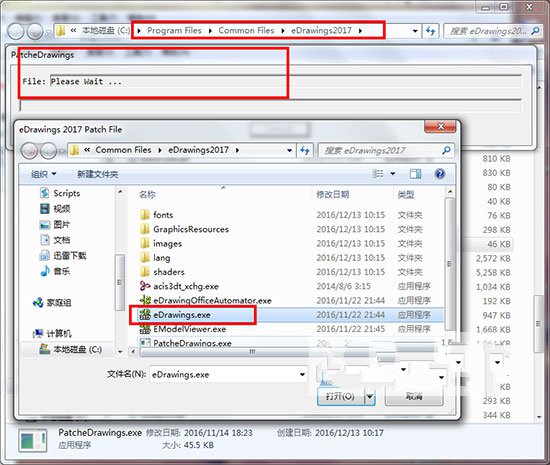Open 音乐 library in the navigation pane

[55, 271]
